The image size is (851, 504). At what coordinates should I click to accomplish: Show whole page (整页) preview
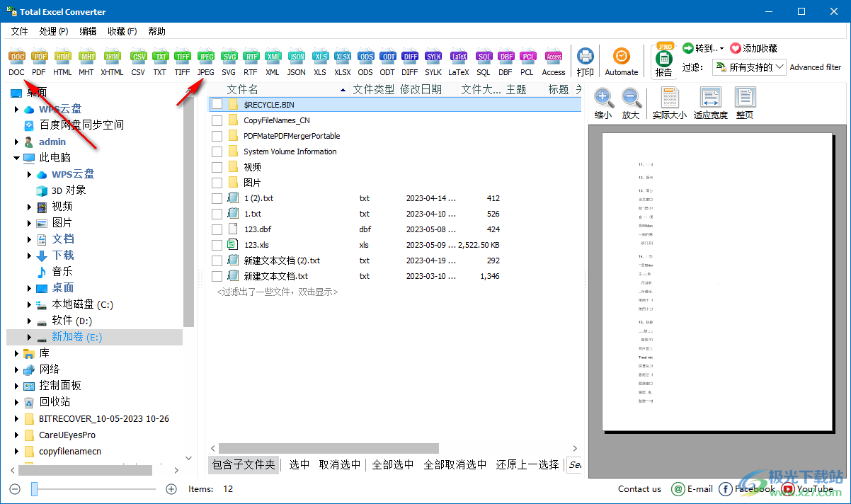click(x=745, y=103)
